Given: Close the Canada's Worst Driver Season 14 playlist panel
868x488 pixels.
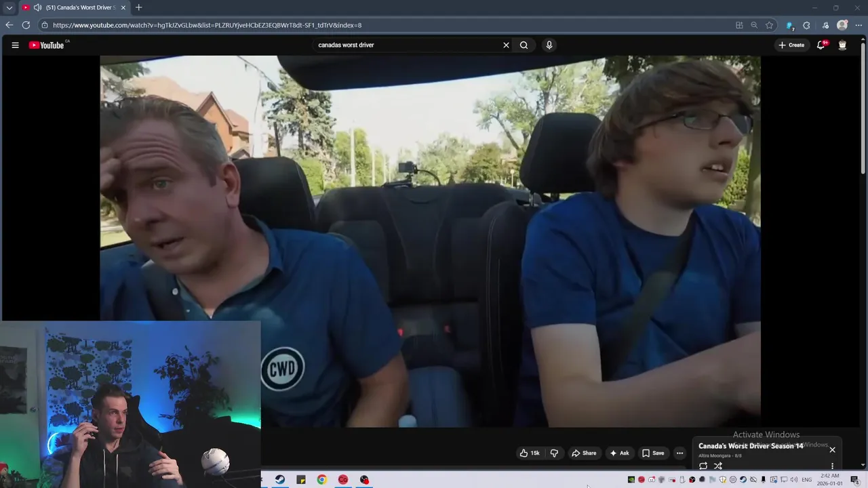Looking at the screenshot, I should (832, 449).
